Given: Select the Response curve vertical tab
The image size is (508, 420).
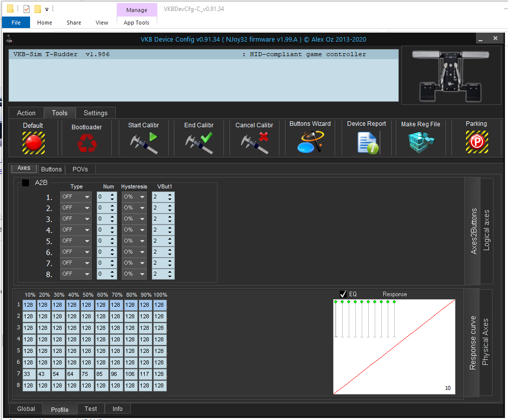Looking at the screenshot, I should 472,342.
